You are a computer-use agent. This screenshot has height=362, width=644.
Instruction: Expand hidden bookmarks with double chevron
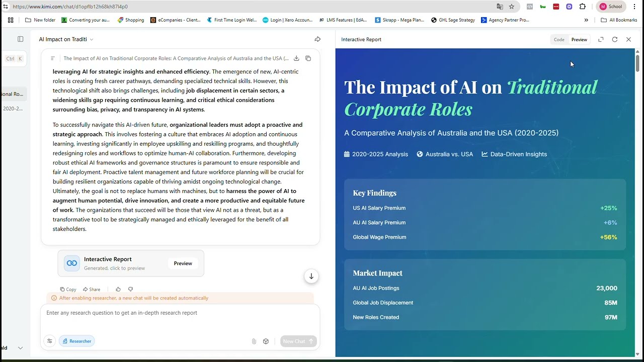586,20
